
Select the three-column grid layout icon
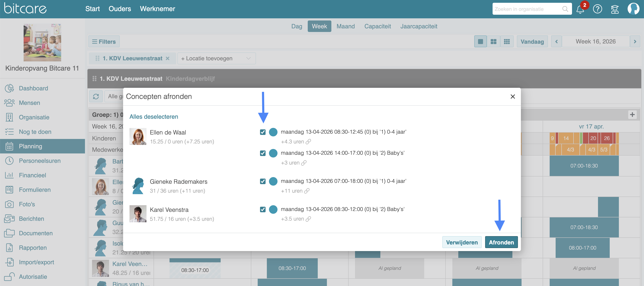507,42
